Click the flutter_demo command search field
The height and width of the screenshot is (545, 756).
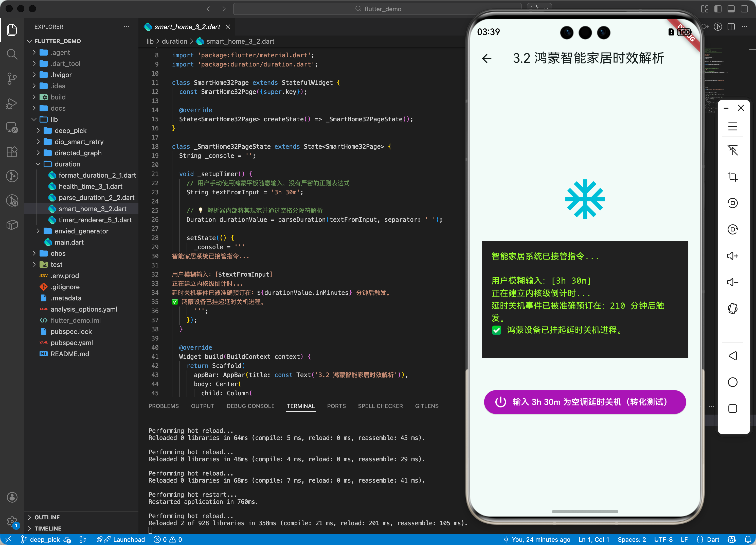pos(377,9)
